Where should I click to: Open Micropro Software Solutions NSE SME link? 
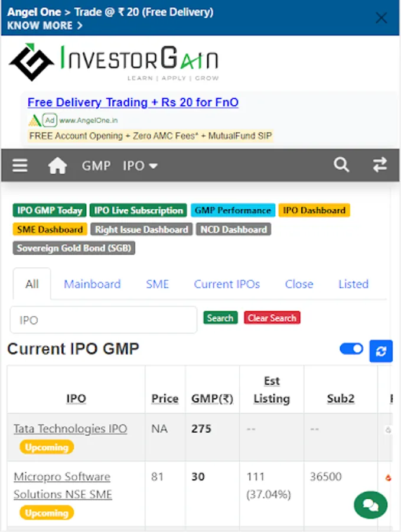pyautogui.click(x=63, y=485)
